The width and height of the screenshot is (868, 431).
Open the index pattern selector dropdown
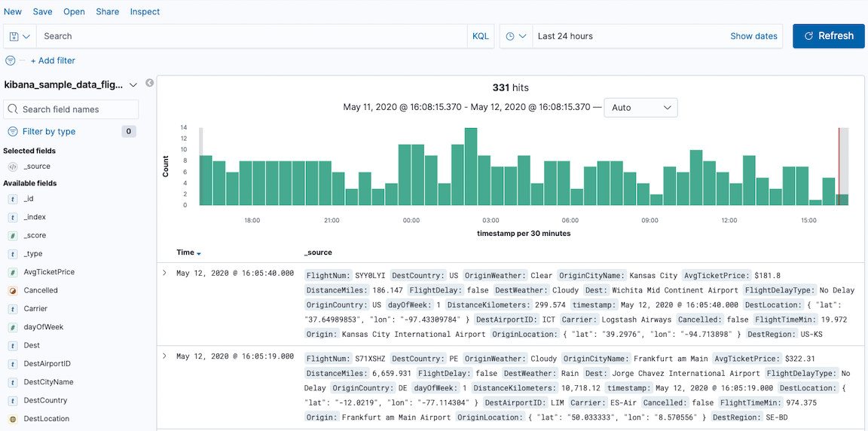(133, 85)
